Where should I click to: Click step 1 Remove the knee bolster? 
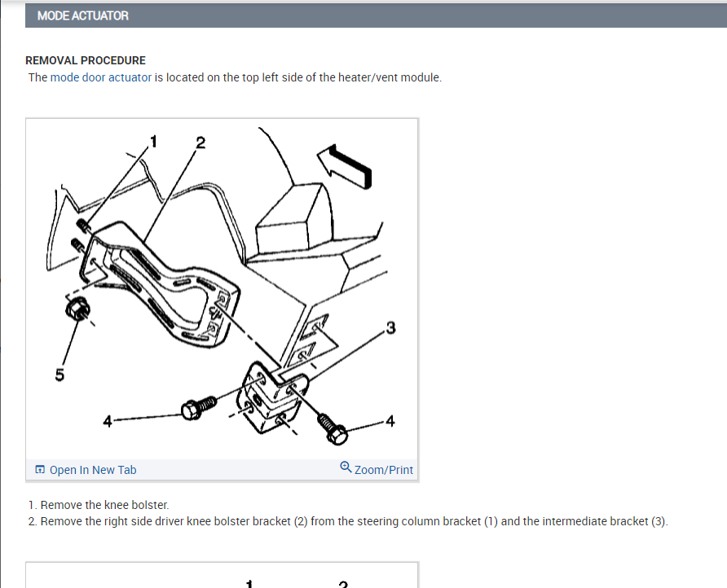click(99, 505)
